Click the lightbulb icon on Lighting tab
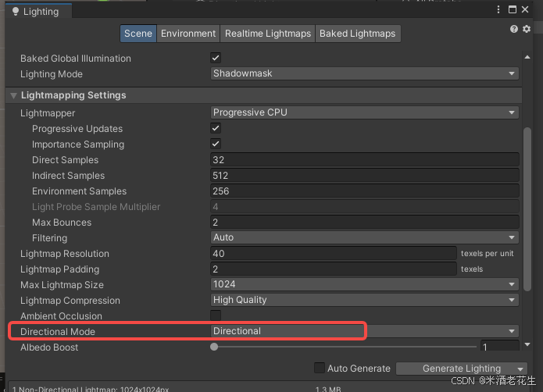This screenshot has width=543, height=392. [15, 11]
